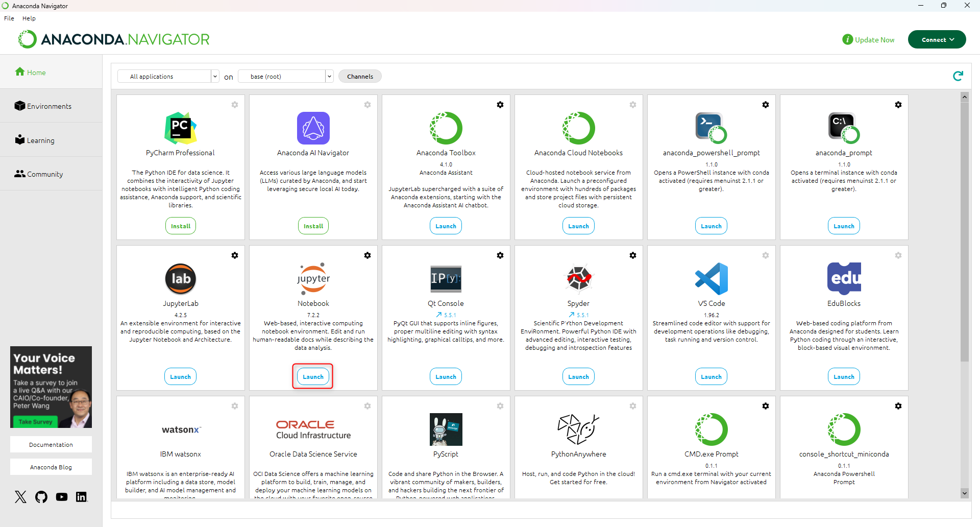Click the Take Survey banner button
The width and height of the screenshot is (980, 527).
tap(35, 421)
